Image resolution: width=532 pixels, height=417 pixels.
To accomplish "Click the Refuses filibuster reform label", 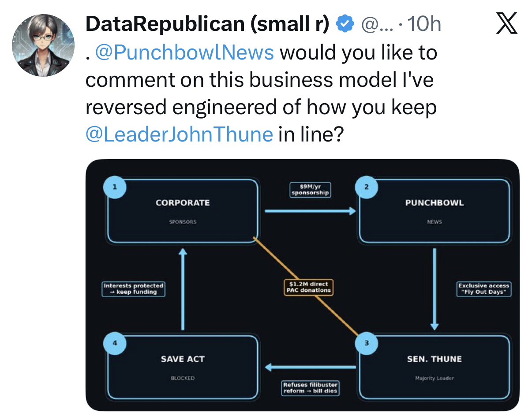I will pyautogui.click(x=310, y=388).
